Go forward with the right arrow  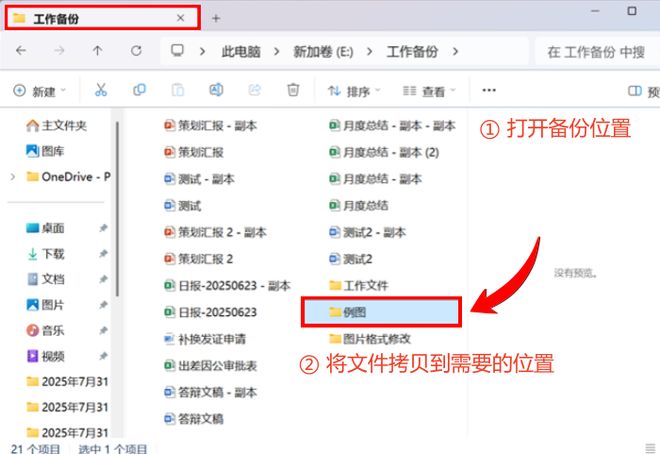[x=59, y=51]
